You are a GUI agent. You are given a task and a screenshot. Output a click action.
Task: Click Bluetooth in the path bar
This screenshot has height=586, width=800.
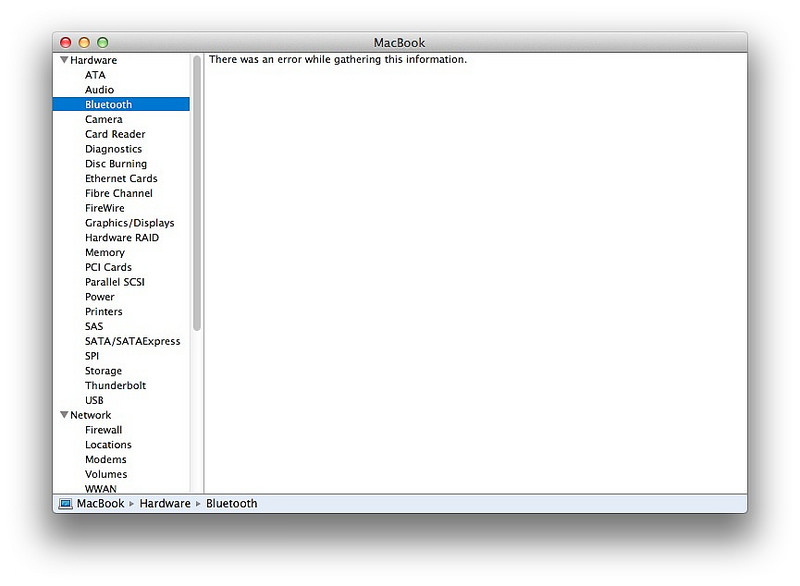pyautogui.click(x=232, y=503)
